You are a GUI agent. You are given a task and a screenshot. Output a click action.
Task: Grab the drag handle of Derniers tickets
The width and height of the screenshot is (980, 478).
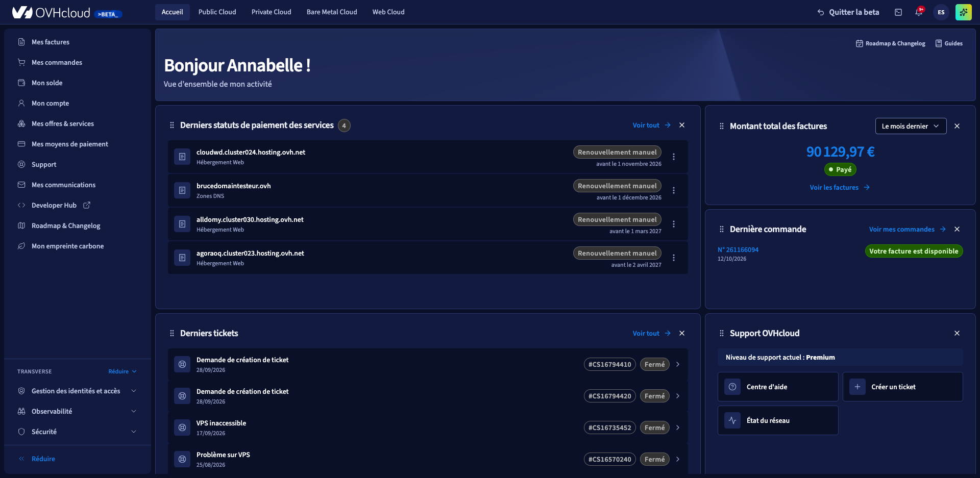point(172,333)
